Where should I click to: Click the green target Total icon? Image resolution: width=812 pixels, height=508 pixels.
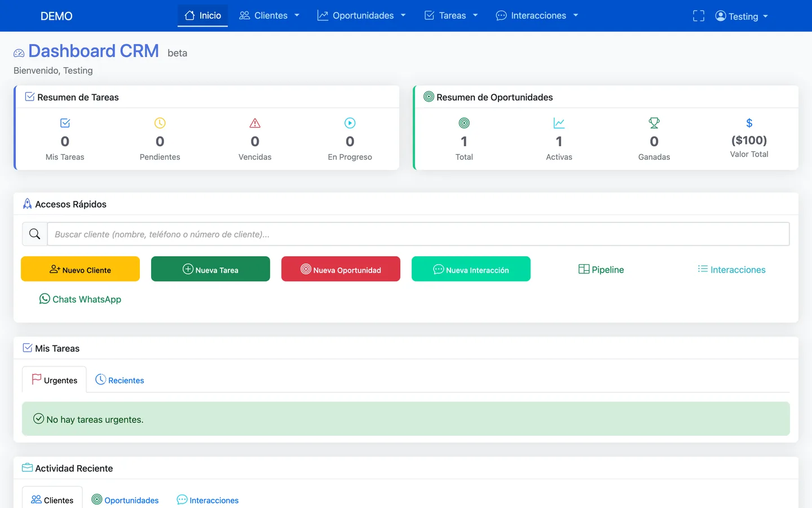pos(464,123)
